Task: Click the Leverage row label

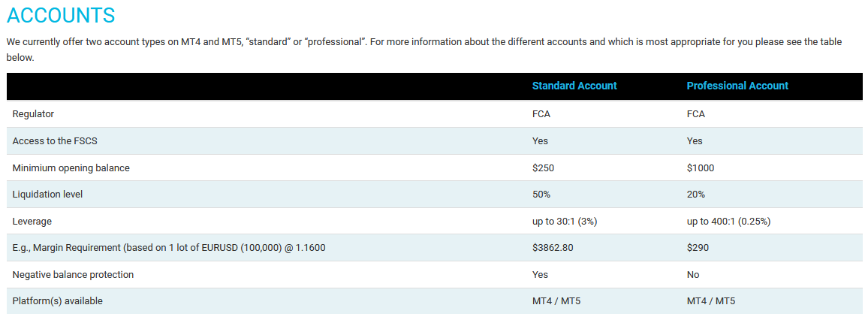Action: [32, 222]
